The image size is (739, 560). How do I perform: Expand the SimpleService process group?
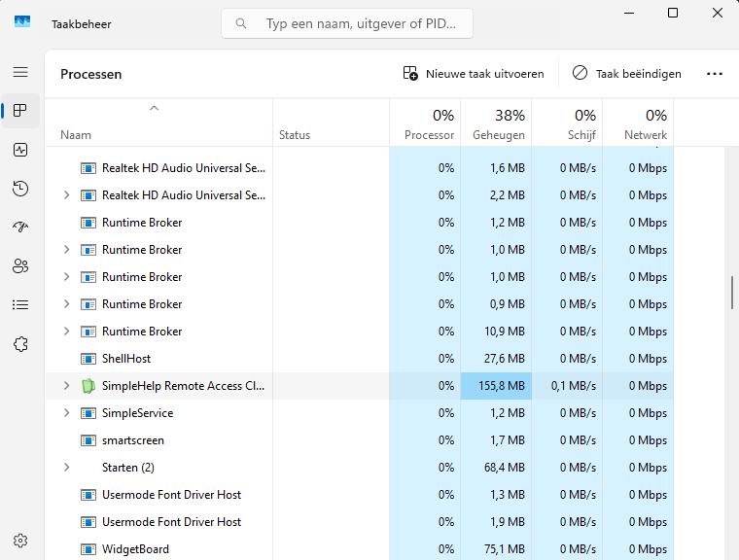(x=66, y=413)
